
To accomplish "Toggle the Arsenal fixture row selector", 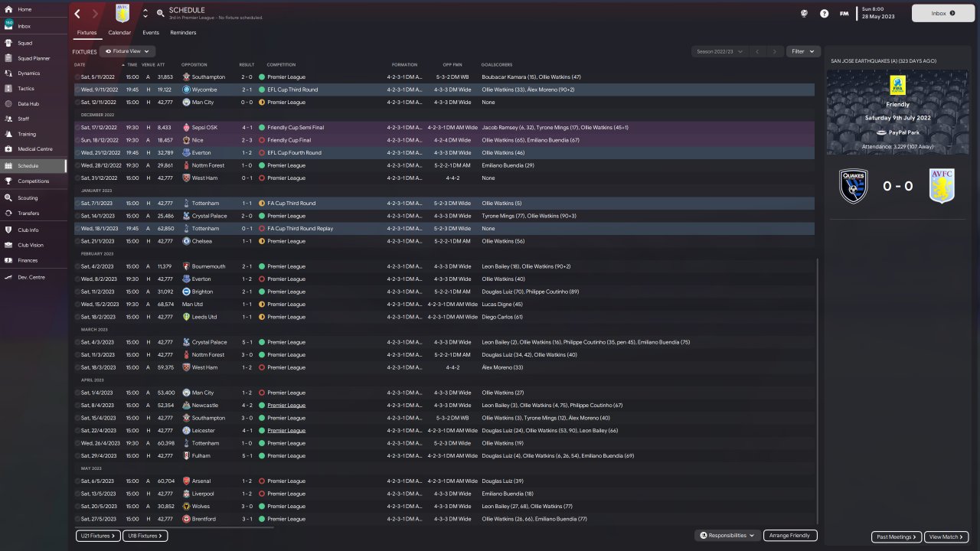I will [77, 481].
